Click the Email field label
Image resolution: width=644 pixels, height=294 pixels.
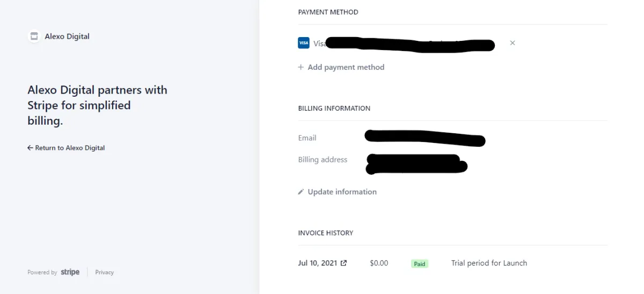coord(307,138)
